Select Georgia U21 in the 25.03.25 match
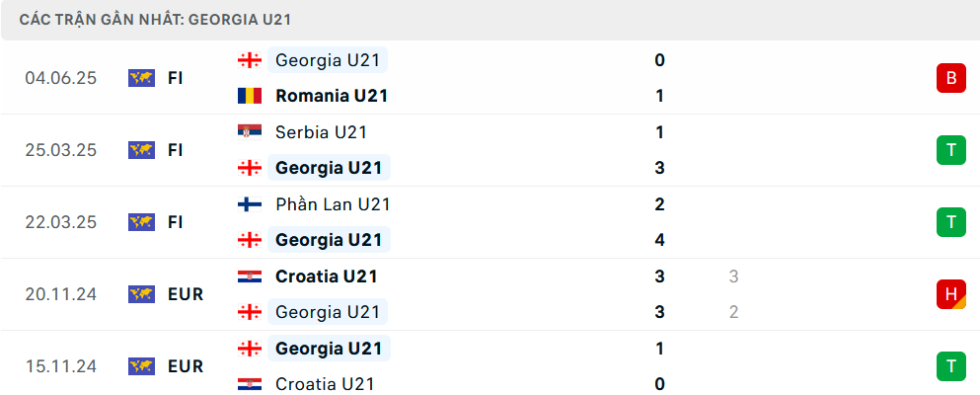 click(329, 168)
